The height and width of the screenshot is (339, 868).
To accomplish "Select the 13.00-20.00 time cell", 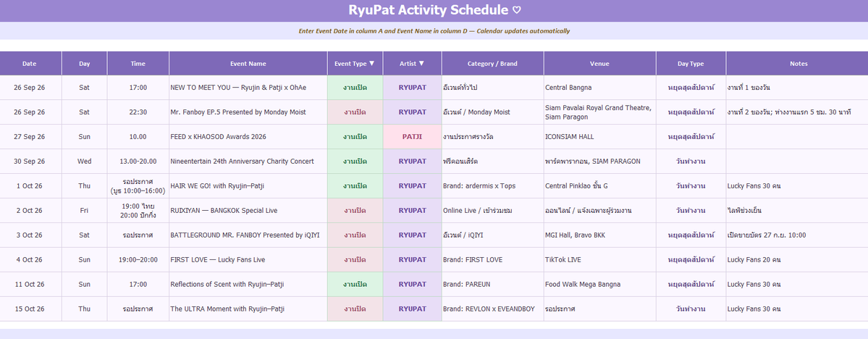I will coord(138,162).
